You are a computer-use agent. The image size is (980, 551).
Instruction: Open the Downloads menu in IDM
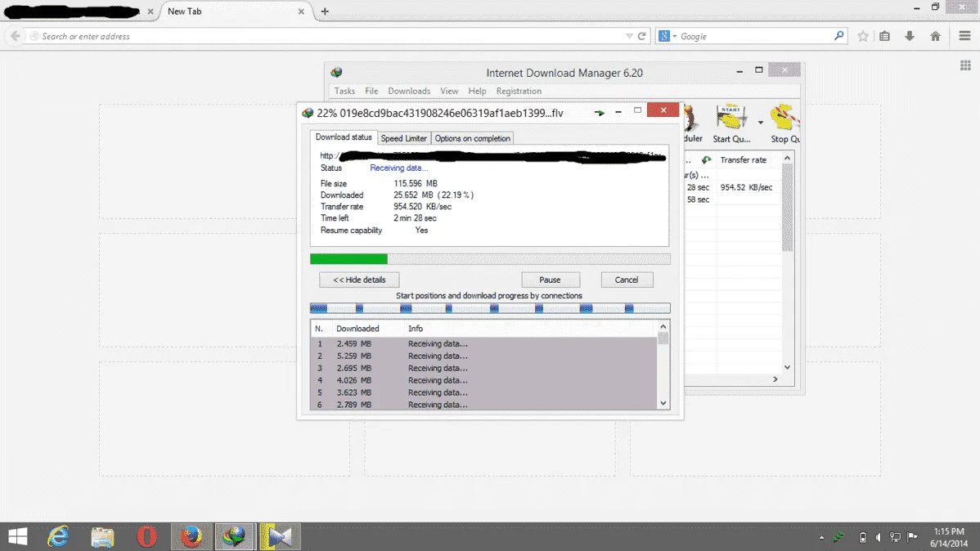[x=409, y=92]
